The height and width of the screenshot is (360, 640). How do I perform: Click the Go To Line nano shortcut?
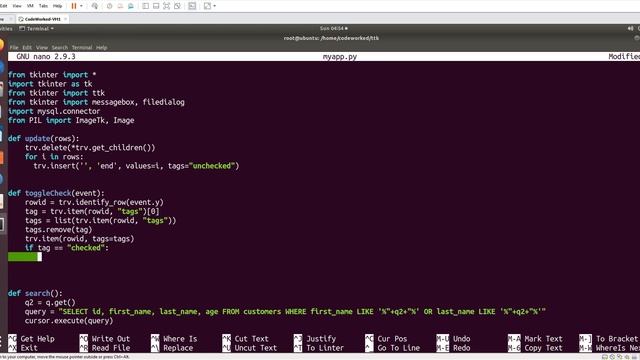pos(392,348)
